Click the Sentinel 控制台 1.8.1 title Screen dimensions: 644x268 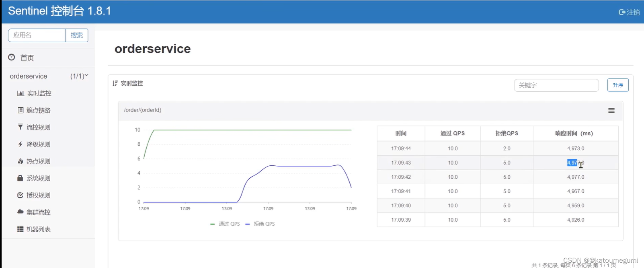point(59,11)
